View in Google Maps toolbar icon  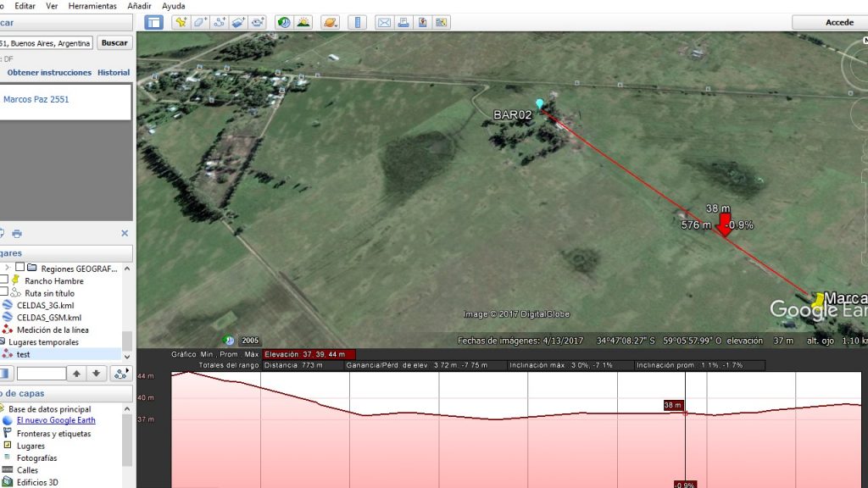[x=441, y=22]
